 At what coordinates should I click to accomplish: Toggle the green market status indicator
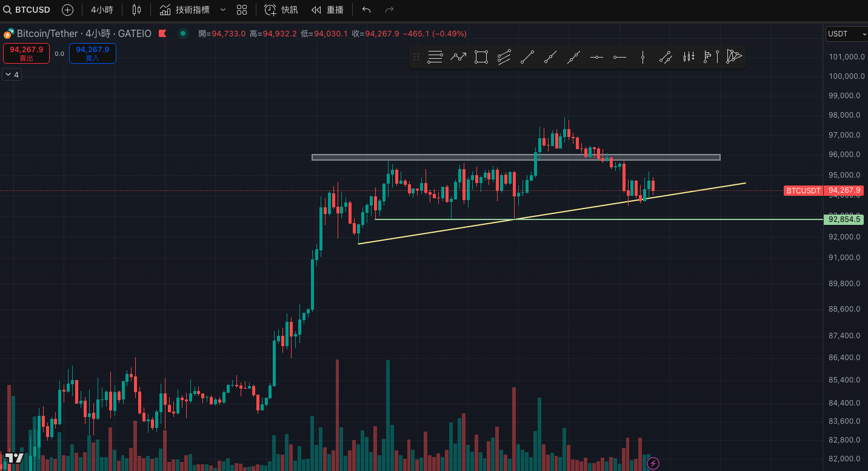[182, 33]
